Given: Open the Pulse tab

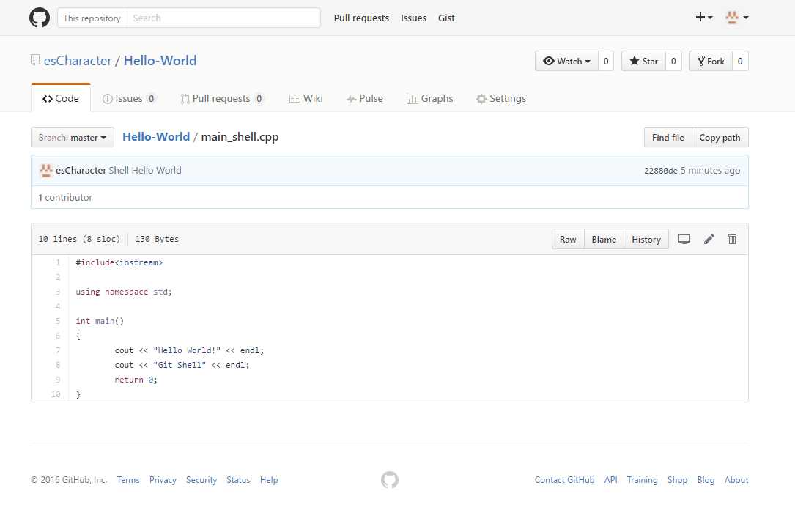Looking at the screenshot, I should click(x=365, y=98).
